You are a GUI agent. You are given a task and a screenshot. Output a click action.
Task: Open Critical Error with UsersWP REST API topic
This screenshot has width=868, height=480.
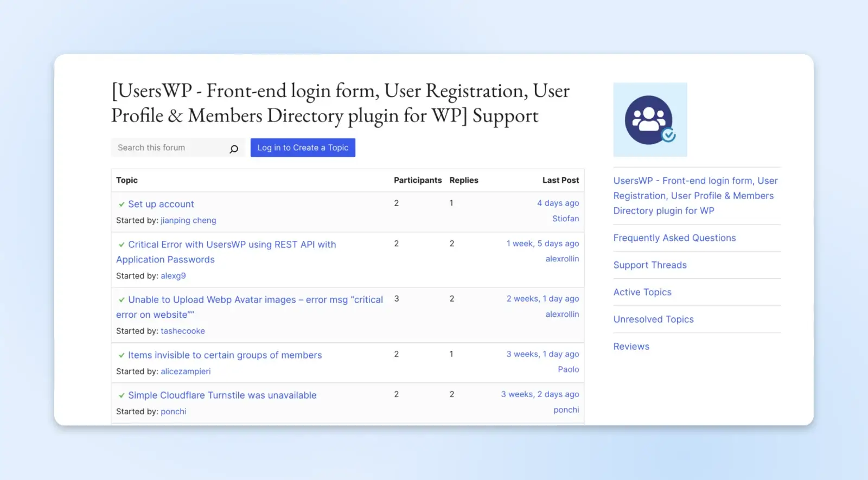(232, 245)
